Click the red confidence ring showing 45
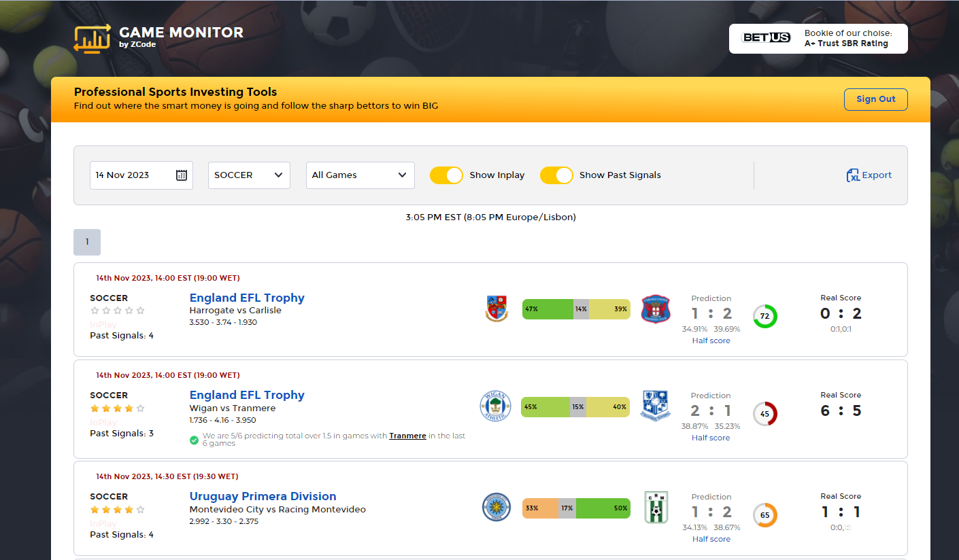This screenshot has height=560, width=959. pos(764,414)
